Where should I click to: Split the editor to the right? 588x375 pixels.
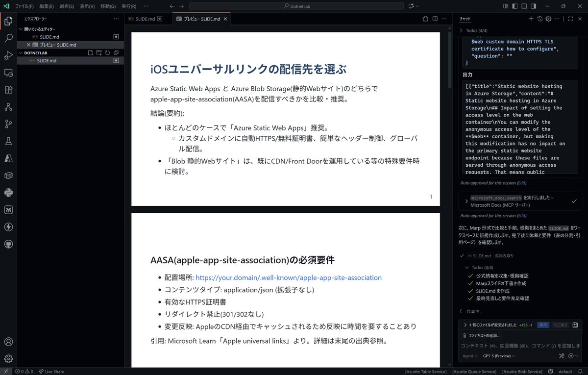pos(435,19)
